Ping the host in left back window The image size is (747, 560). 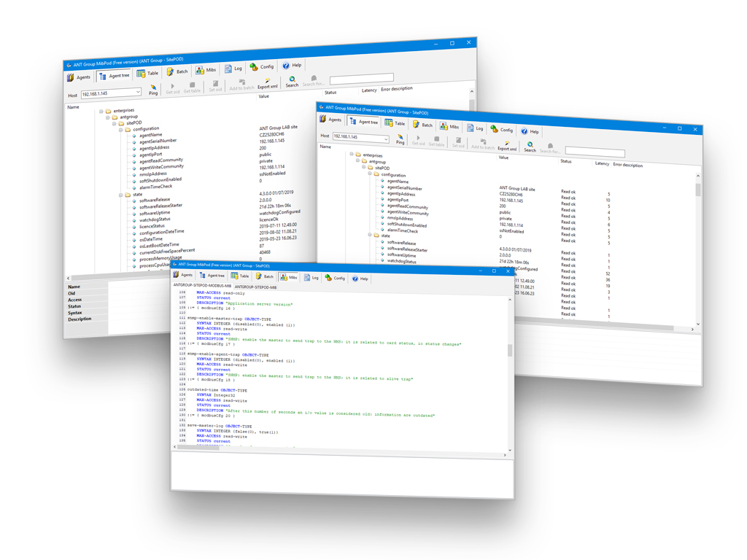tap(153, 90)
